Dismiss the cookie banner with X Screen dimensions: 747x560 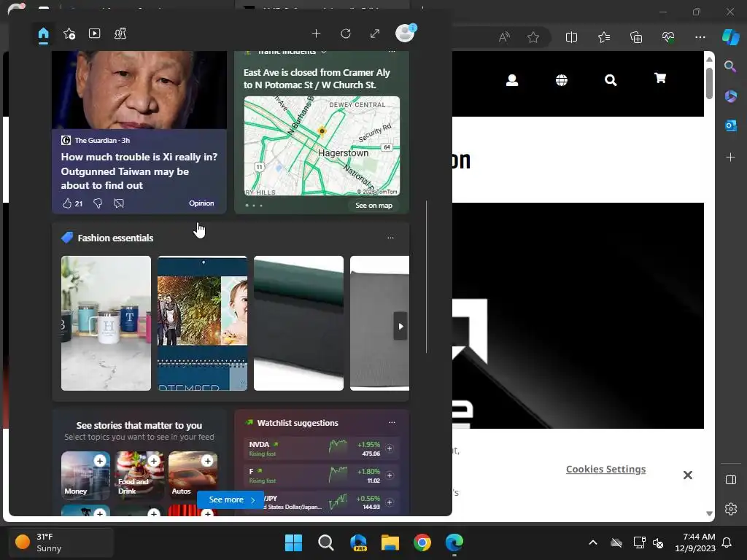click(x=687, y=475)
